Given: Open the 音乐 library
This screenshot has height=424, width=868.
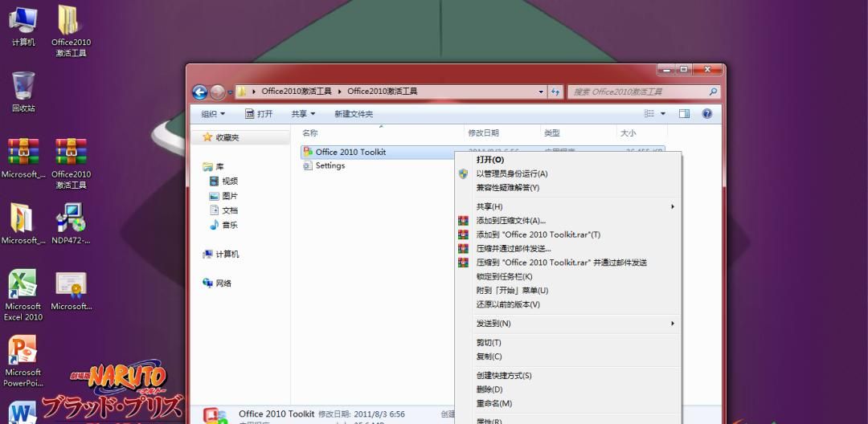Looking at the screenshot, I should point(223,225).
